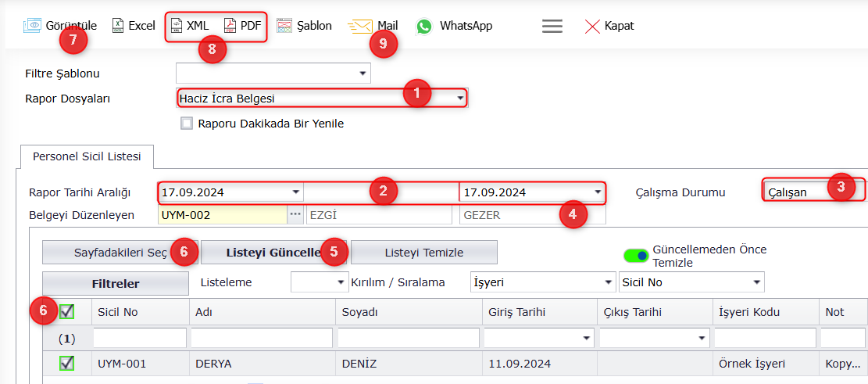868x384 pixels.
Task: Open the hamburger menu
Action: 552,26
